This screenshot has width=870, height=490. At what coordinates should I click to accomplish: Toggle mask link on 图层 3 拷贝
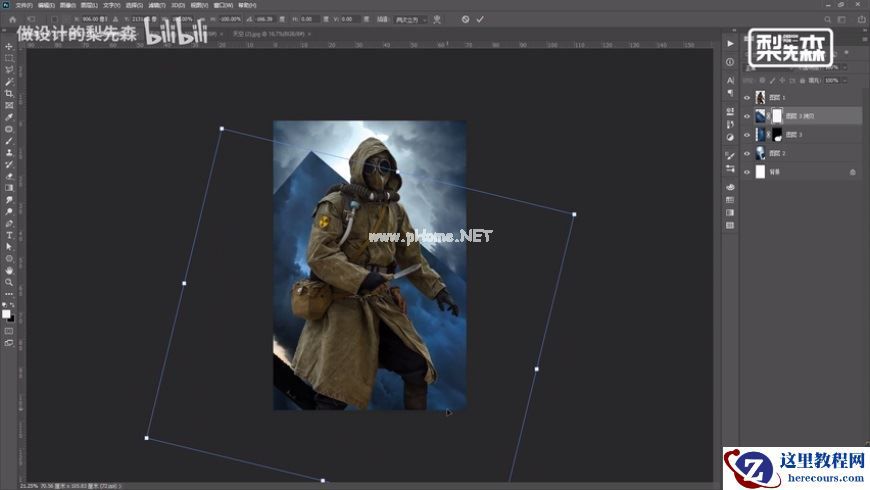click(768, 116)
